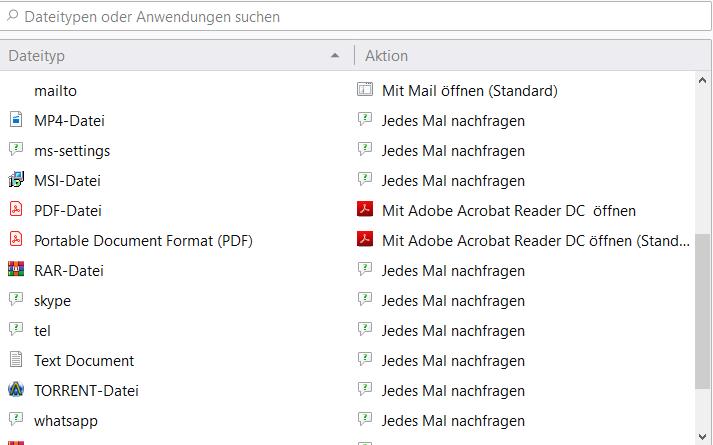This screenshot has width=713, height=445.
Task: Click the MSI-Datei installer icon
Action: [x=15, y=181]
